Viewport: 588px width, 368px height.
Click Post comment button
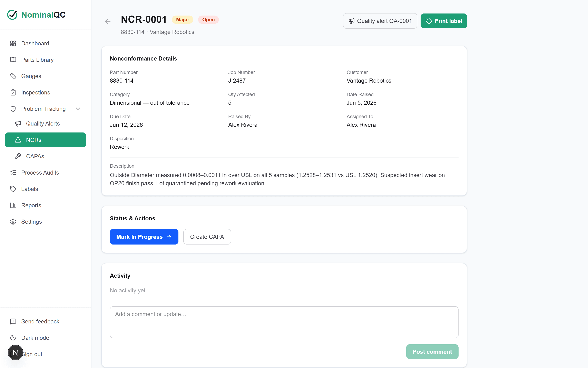point(432,352)
